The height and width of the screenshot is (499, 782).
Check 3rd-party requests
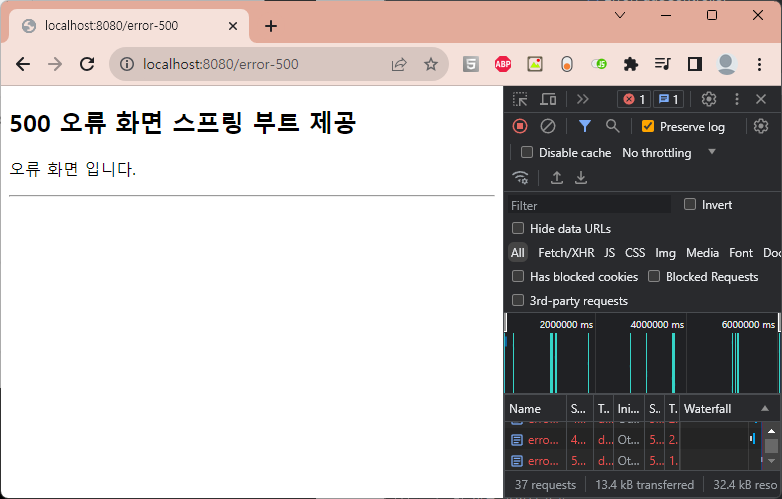click(518, 300)
